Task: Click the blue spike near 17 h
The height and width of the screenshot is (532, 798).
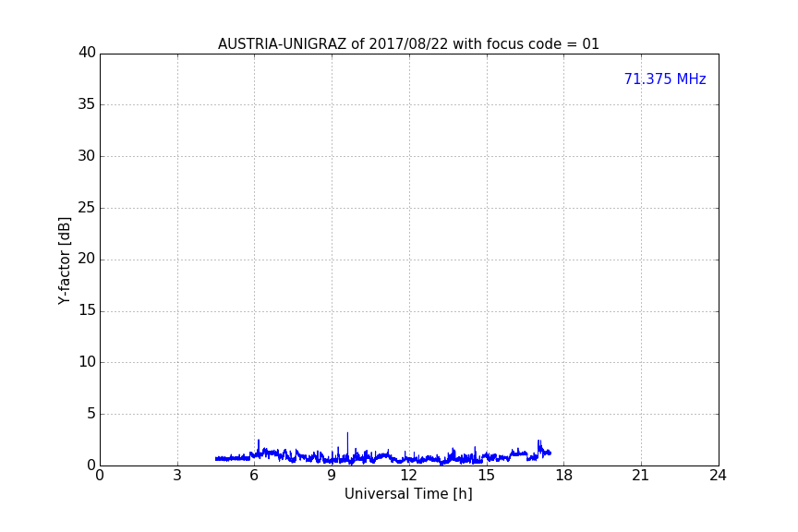Action: point(539,446)
